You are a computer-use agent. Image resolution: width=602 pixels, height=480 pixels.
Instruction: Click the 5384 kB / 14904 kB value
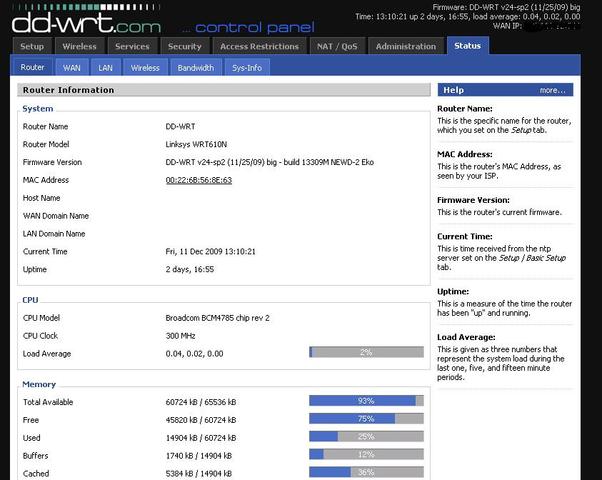198,473
